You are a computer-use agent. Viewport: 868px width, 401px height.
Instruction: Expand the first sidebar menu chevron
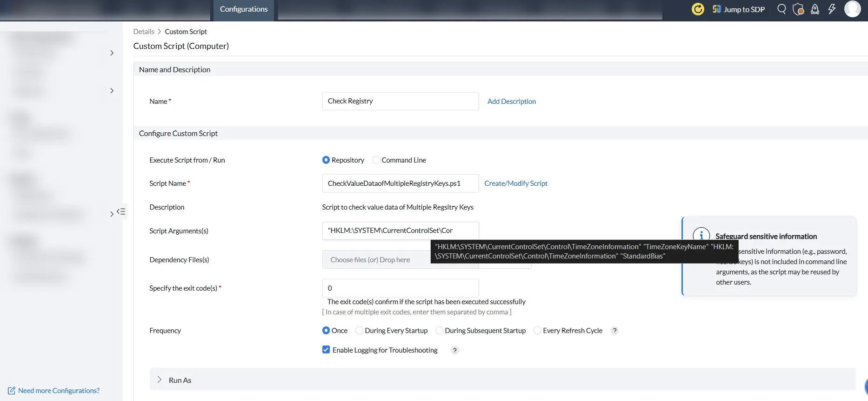click(112, 53)
